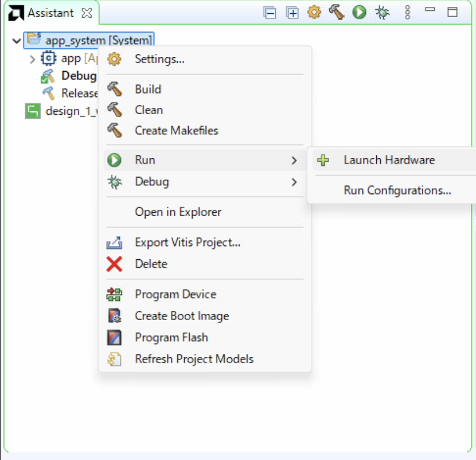Click the Collapse All icon in Assistant toolbar
The height and width of the screenshot is (460, 476).
270,13
